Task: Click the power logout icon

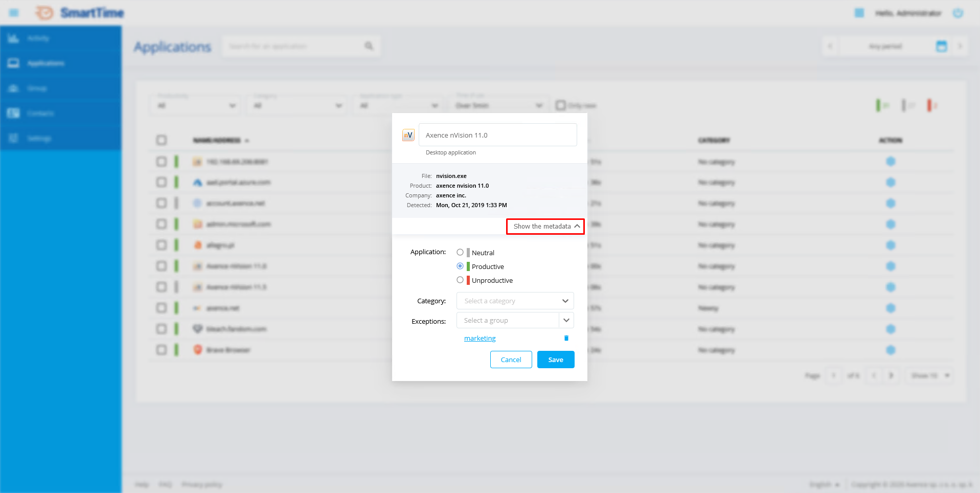Action: click(958, 13)
